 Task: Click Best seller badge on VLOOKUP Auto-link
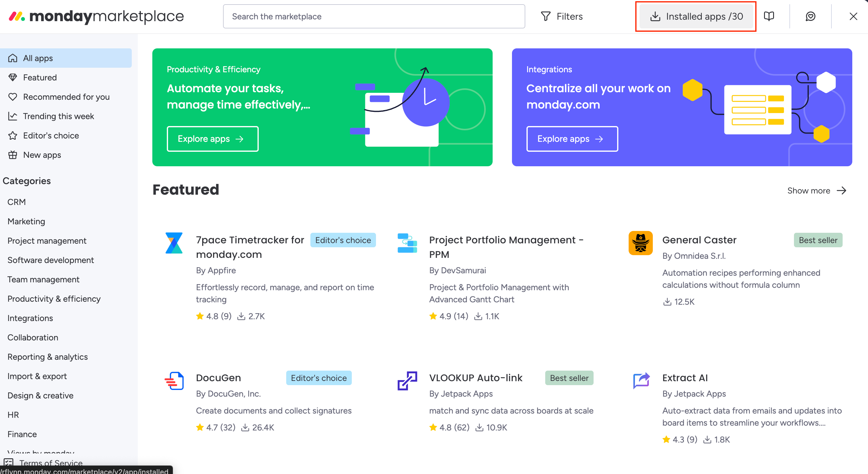pyautogui.click(x=569, y=378)
